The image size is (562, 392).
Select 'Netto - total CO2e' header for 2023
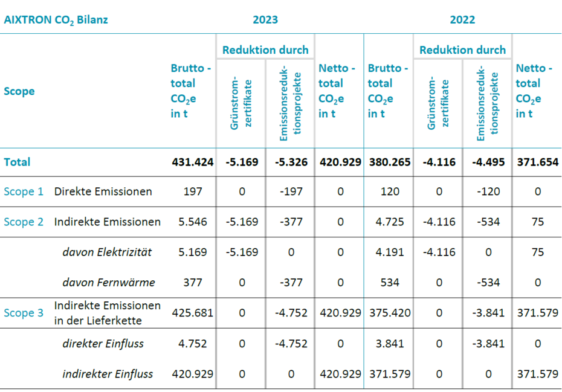[x=337, y=91]
